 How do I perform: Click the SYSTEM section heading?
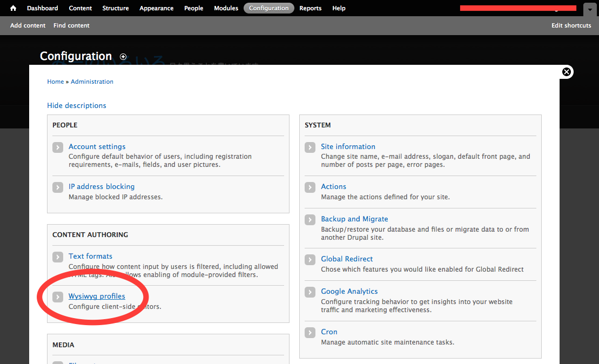[318, 125]
